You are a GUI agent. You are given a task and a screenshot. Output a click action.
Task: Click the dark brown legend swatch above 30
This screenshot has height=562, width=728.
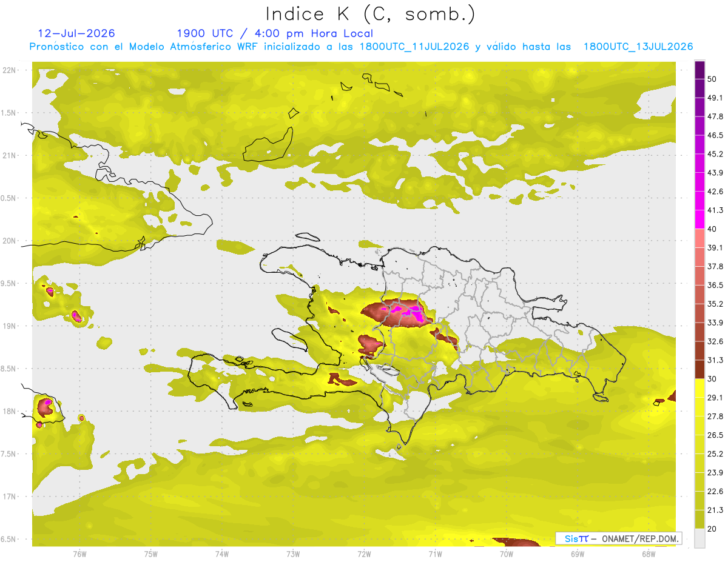[699, 369]
